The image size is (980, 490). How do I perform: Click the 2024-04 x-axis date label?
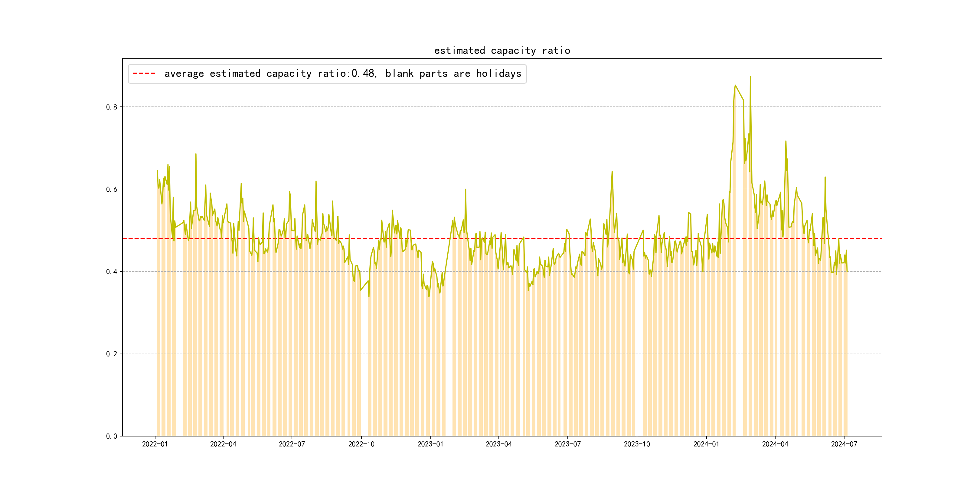coord(775,444)
